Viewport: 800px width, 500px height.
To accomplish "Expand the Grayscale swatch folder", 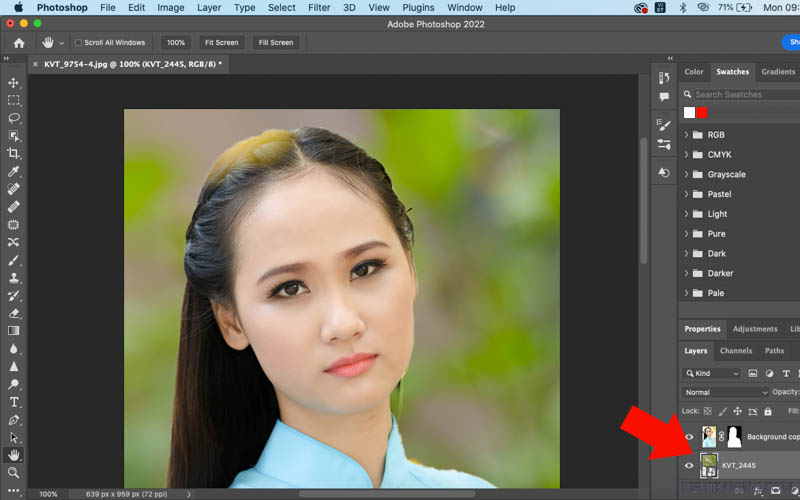I will [686, 174].
